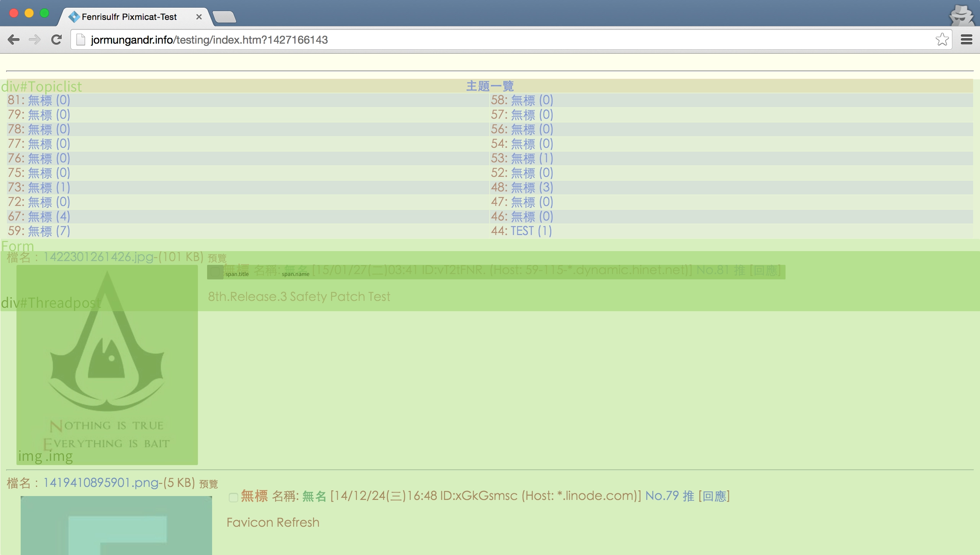This screenshot has width=980, height=555.
Task: Open the Nothing Is True thumbnail image
Action: [107, 364]
